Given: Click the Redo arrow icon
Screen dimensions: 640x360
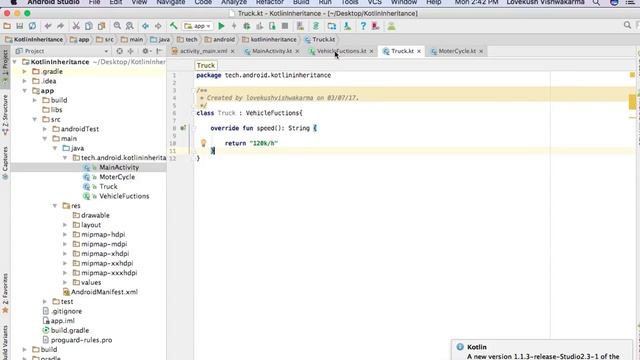Looking at the screenshot, I should point(60,26).
